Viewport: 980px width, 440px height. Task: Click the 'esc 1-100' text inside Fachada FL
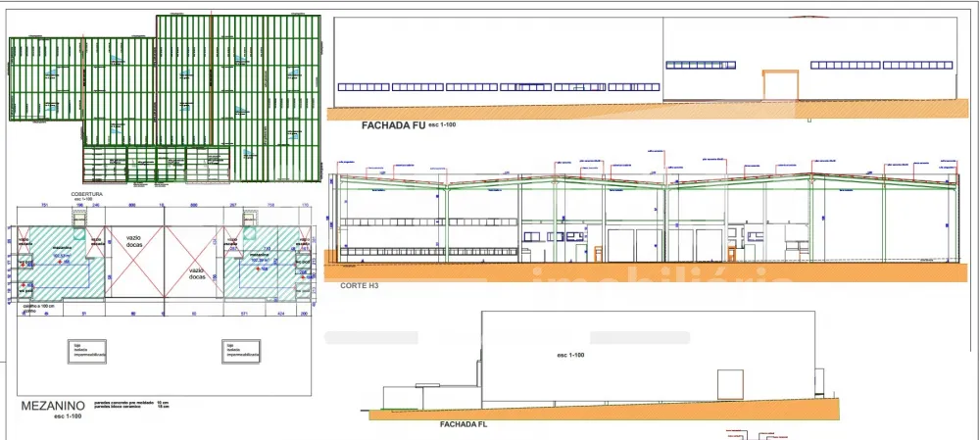pos(570,354)
